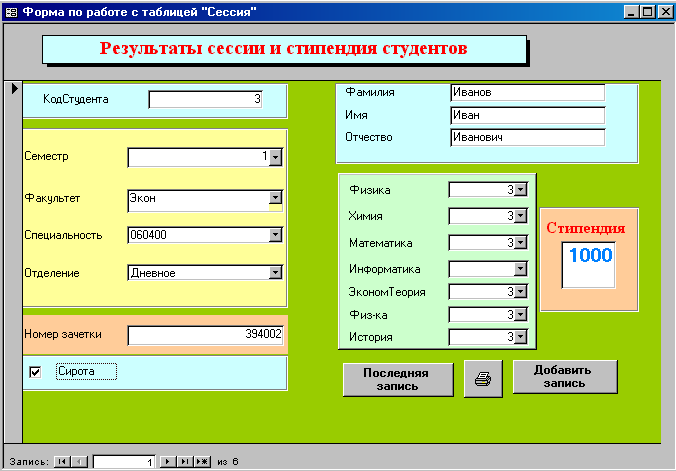
Task: Go to previous record navigation arrow
Action: click(79, 462)
